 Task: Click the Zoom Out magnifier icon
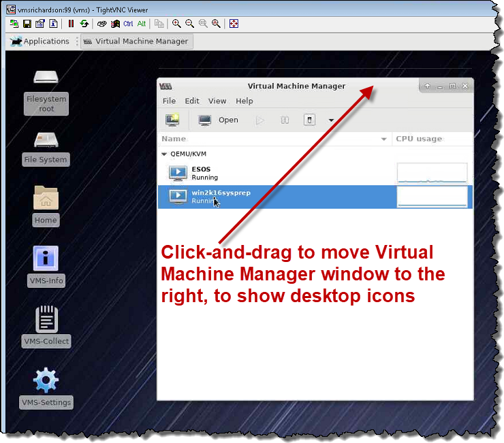click(x=189, y=24)
